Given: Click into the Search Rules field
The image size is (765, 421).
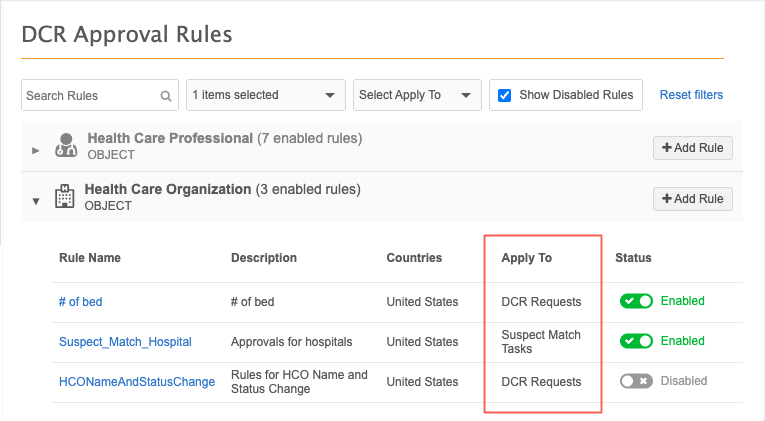Looking at the screenshot, I should 90,96.
